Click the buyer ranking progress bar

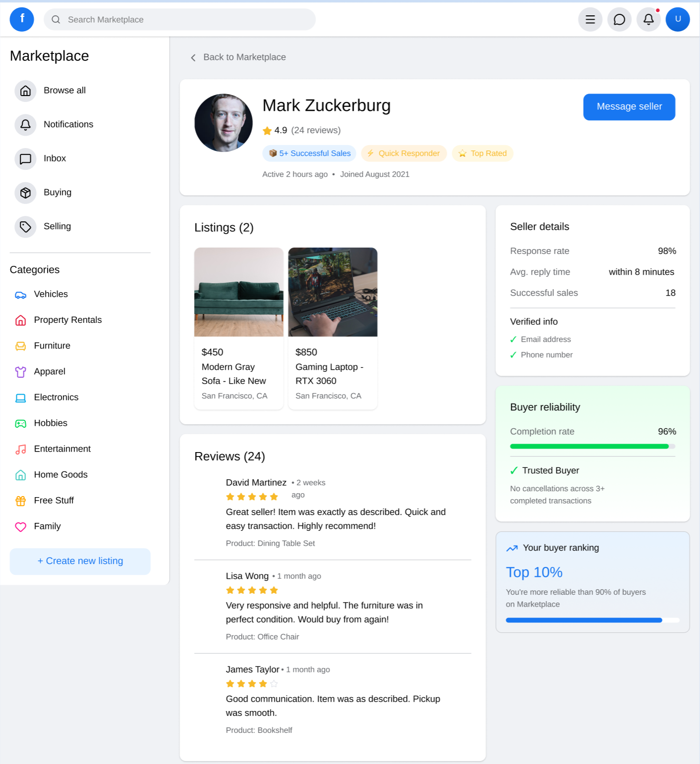point(592,620)
